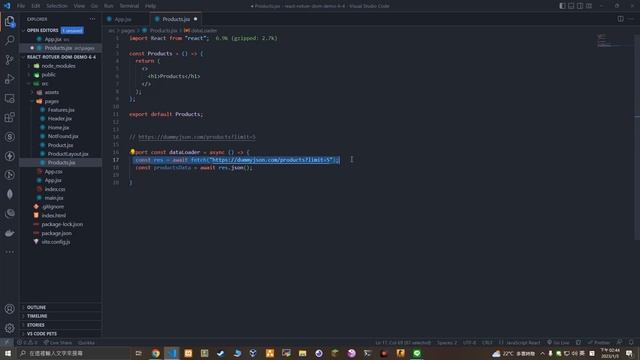Expand the node_modules folder
640x360 pixels.
pos(58,66)
